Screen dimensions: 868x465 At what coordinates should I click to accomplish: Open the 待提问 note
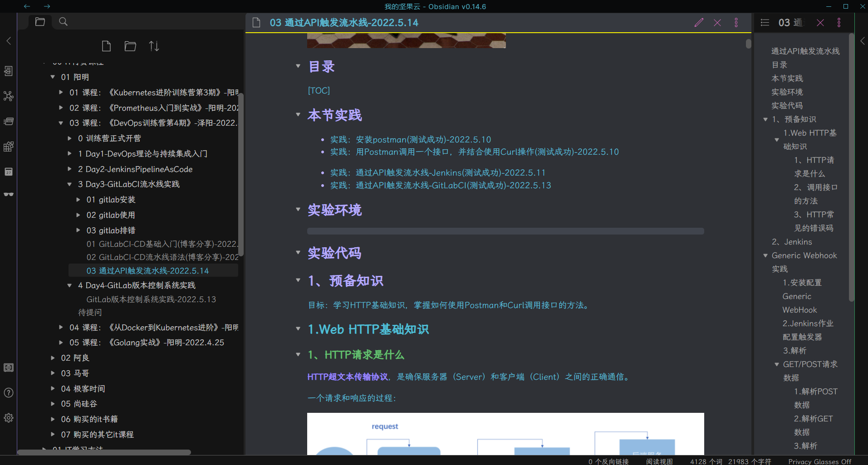[90, 313]
